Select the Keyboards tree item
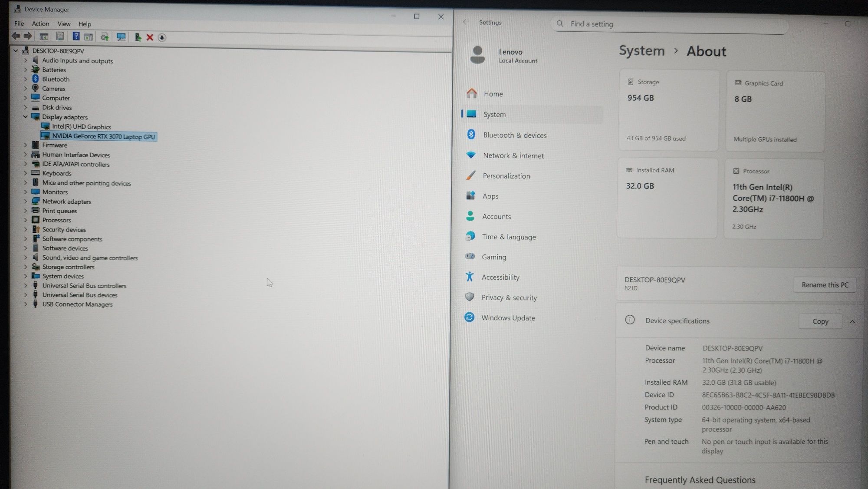868x489 pixels. point(57,173)
